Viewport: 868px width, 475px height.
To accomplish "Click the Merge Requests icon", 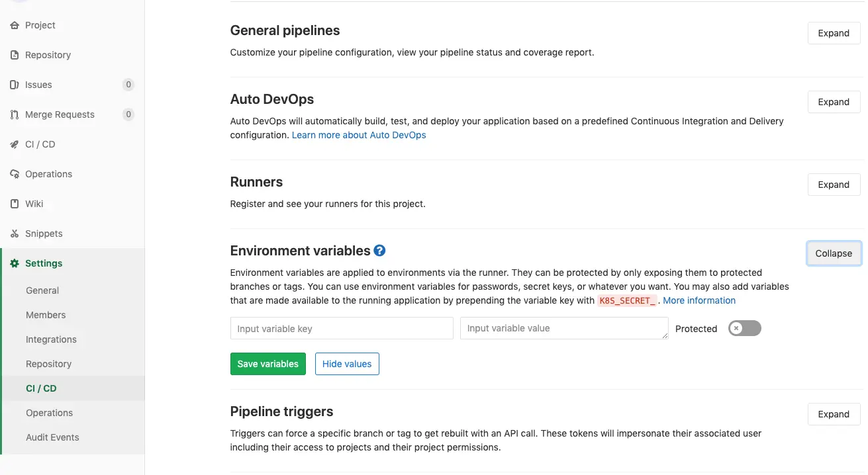I will [15, 114].
